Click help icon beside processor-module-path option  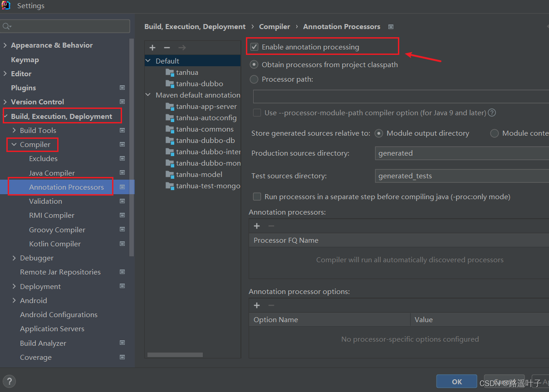[x=492, y=113]
